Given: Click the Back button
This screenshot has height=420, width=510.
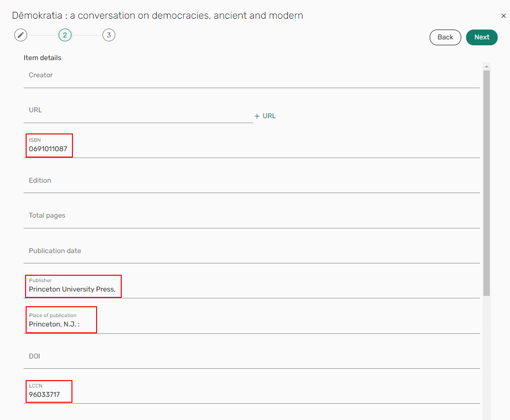Looking at the screenshot, I should (x=445, y=37).
